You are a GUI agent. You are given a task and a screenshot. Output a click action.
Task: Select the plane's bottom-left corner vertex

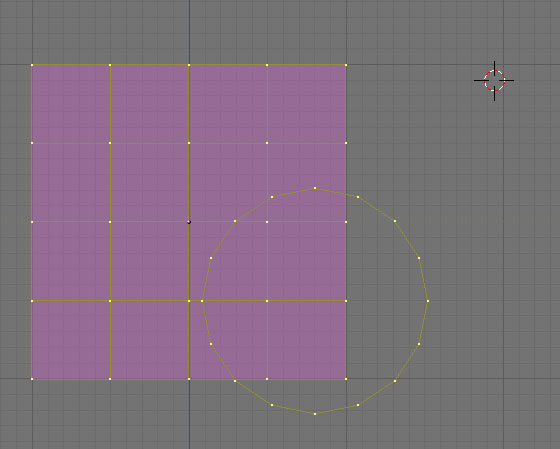click(32, 379)
